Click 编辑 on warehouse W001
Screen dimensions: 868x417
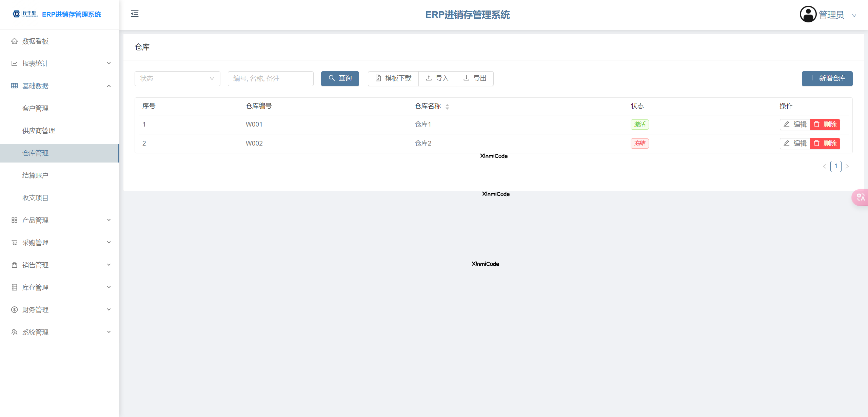coord(795,124)
